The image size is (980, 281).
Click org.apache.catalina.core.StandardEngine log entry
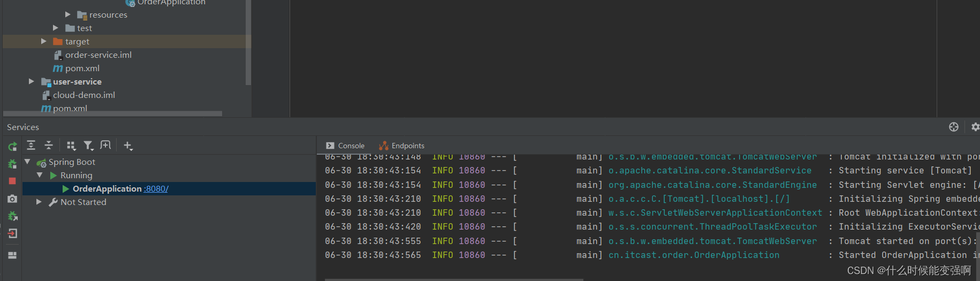pos(712,185)
